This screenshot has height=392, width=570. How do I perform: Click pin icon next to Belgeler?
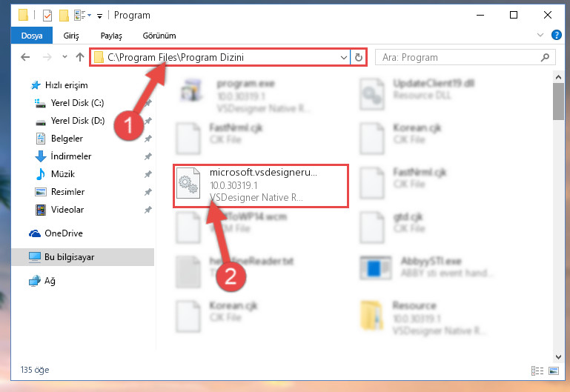click(x=148, y=139)
